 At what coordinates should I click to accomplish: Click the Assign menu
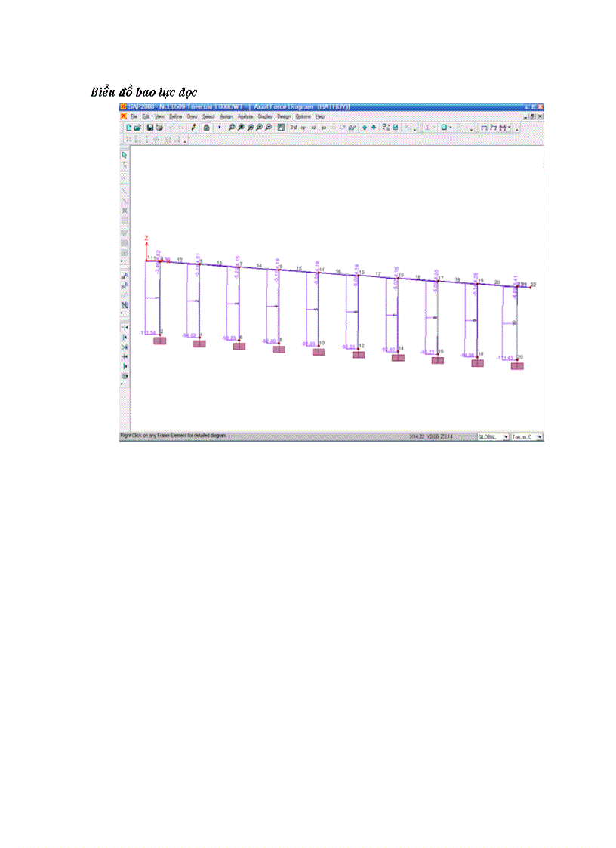pyautogui.click(x=226, y=117)
